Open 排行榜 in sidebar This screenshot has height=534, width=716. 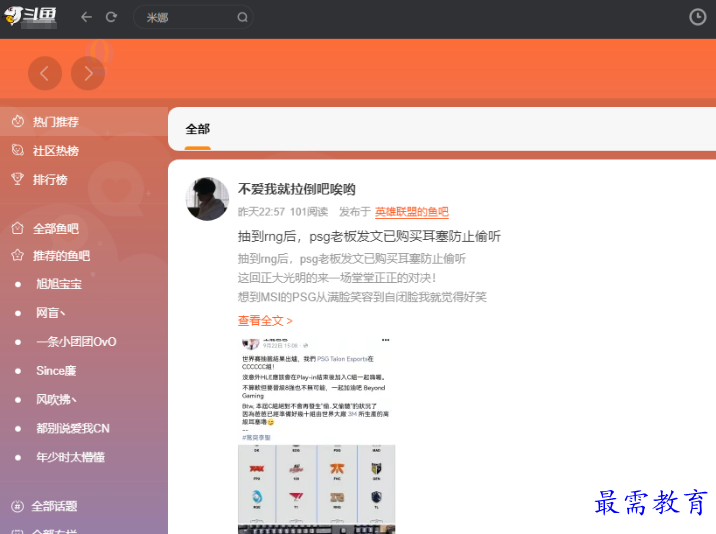pyautogui.click(x=50, y=180)
